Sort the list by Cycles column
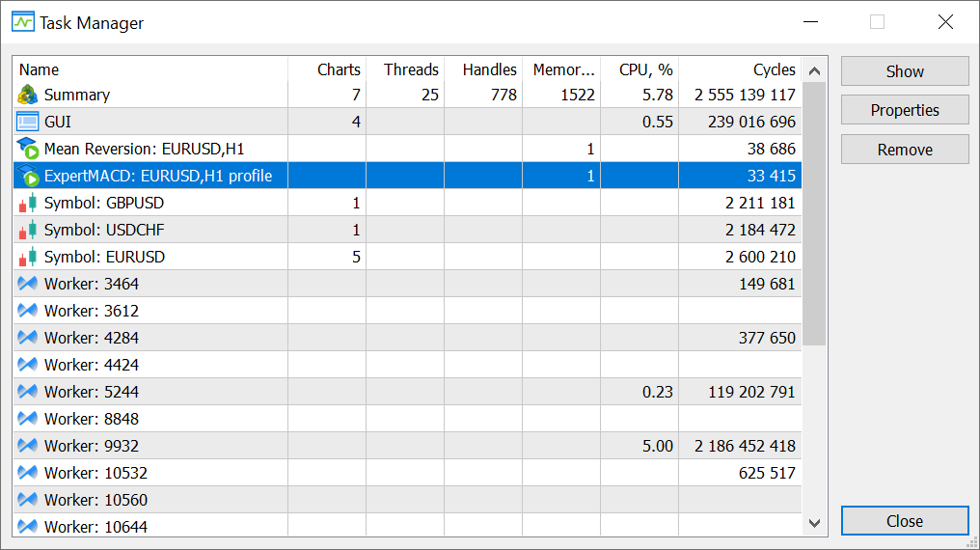 [739, 69]
